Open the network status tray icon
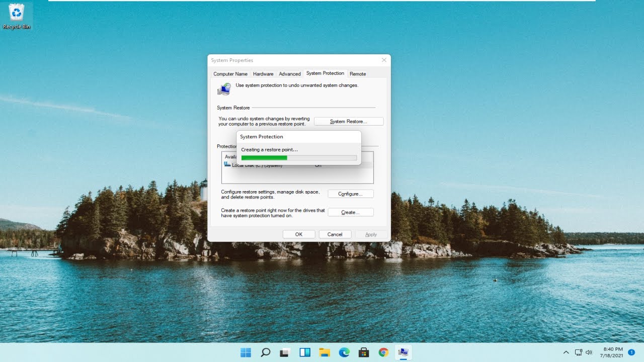The height and width of the screenshot is (362, 644). pyautogui.click(x=579, y=352)
